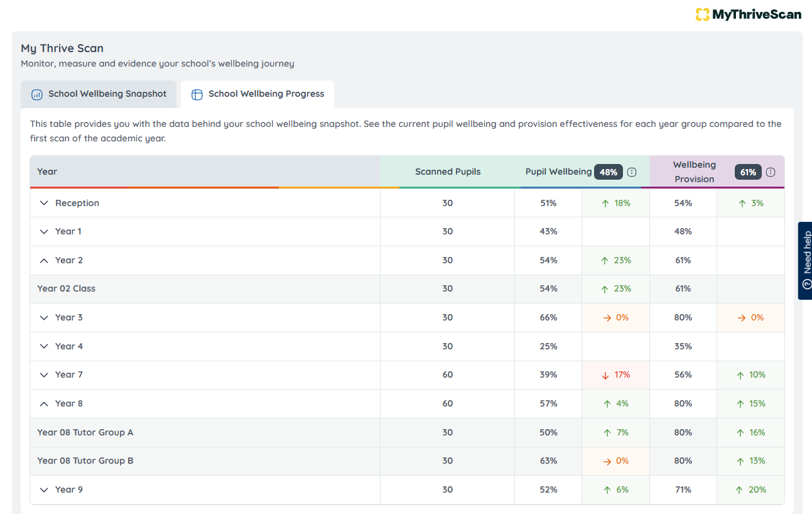This screenshot has width=812, height=514.
Task: Collapse the Year 8 row
Action: 43,403
